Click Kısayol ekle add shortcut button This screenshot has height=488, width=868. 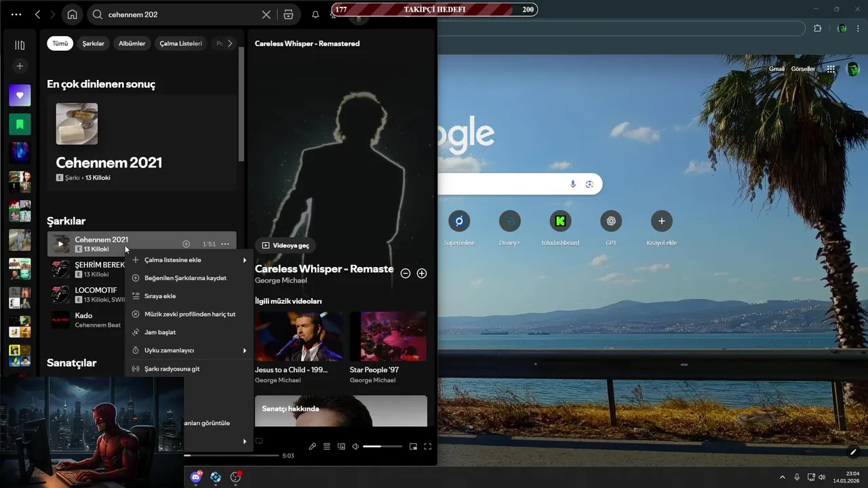tap(661, 228)
